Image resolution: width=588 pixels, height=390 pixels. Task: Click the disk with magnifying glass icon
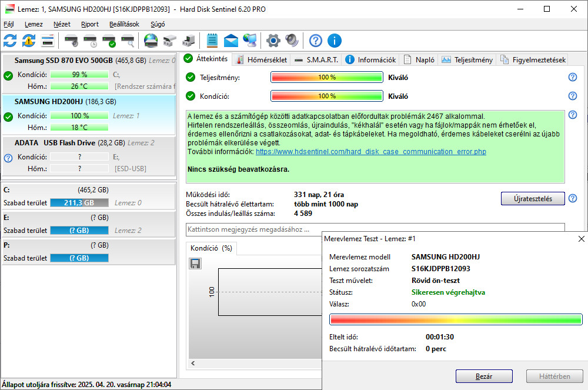[128, 41]
